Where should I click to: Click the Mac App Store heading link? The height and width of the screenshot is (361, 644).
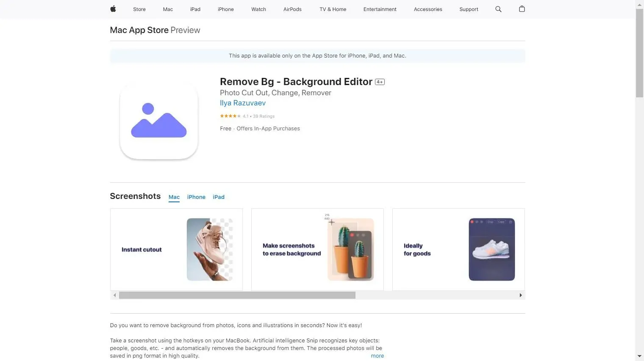pyautogui.click(x=139, y=30)
